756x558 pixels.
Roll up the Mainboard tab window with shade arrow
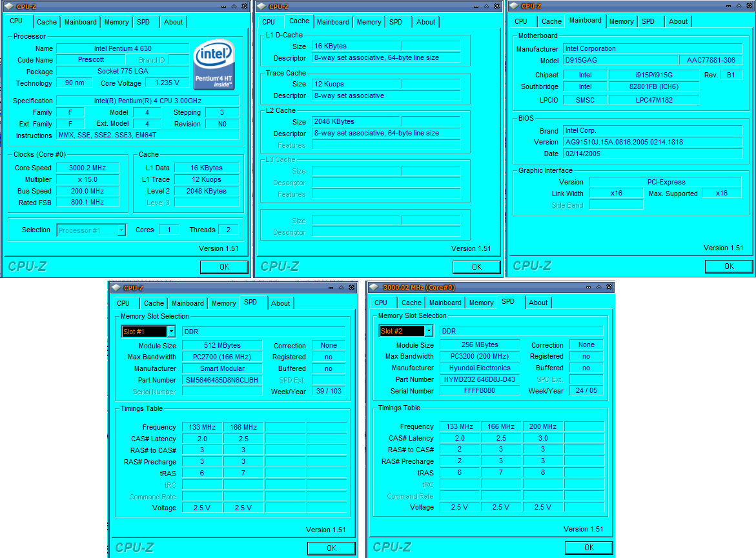[739, 6]
